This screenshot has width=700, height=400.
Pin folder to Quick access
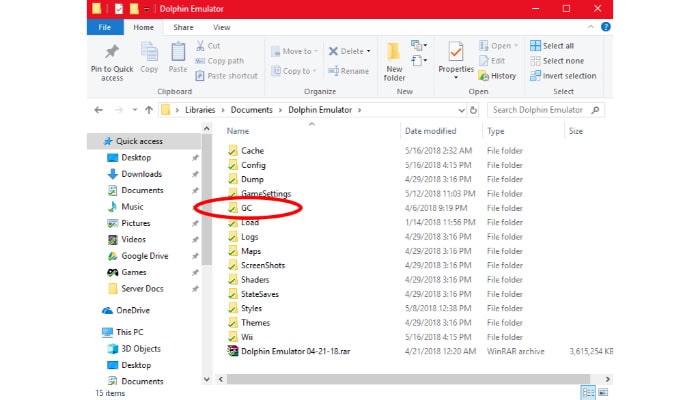[112, 62]
